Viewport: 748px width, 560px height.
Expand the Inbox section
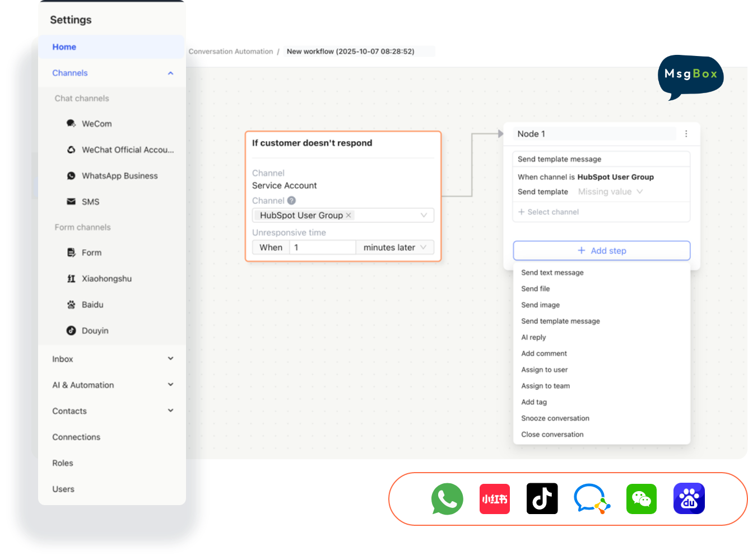170,359
